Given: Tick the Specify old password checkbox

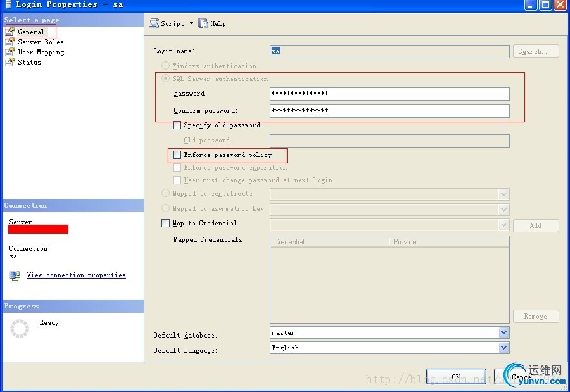Looking at the screenshot, I should tap(177, 125).
